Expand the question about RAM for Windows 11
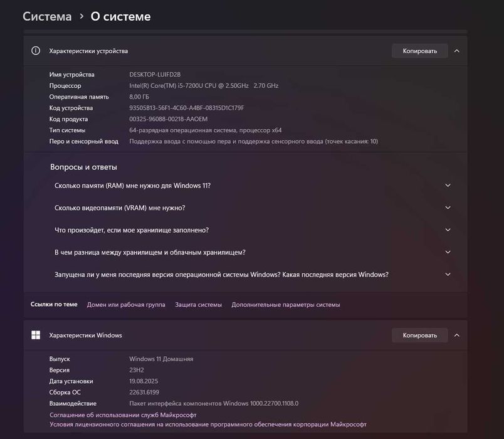The width and height of the screenshot is (504, 439). click(448, 186)
